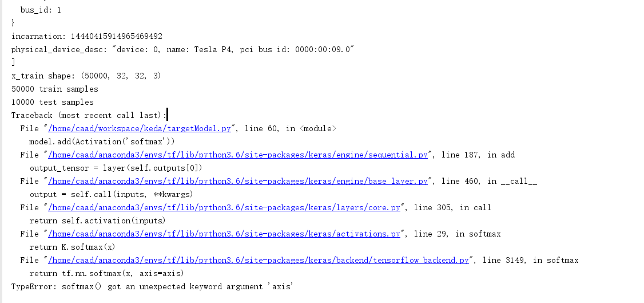This screenshot has height=303, width=644.
Task: Open the keras sequential.py traceback link
Action: 239,155
